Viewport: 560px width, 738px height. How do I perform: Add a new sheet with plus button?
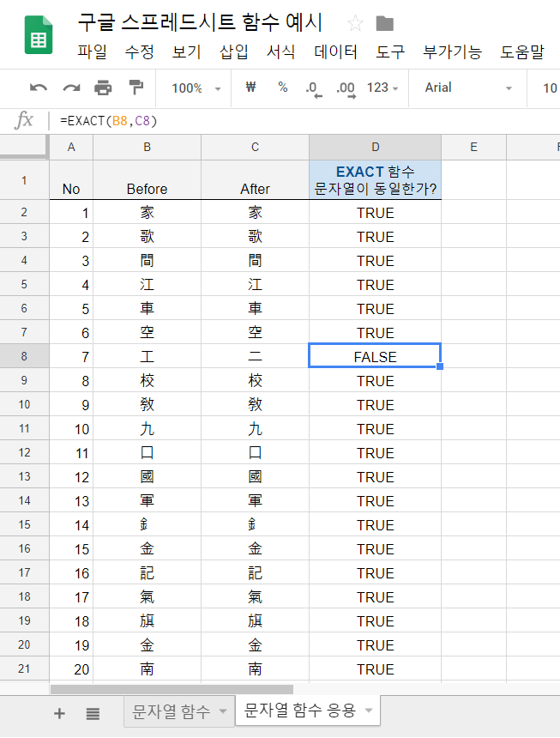(x=59, y=712)
